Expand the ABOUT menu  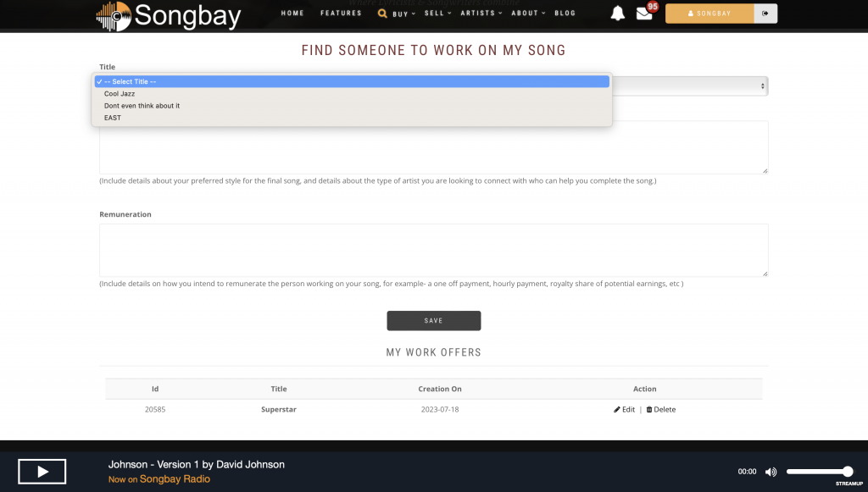528,14
